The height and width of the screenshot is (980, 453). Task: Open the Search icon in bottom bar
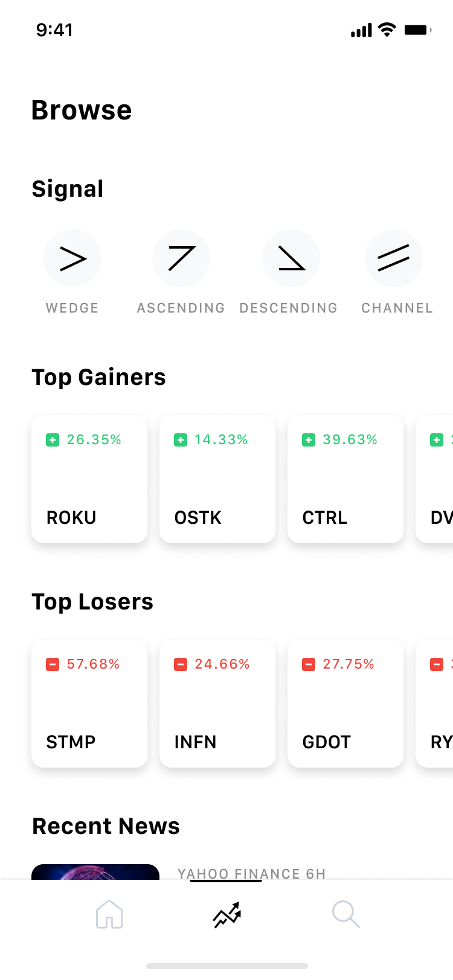point(345,914)
